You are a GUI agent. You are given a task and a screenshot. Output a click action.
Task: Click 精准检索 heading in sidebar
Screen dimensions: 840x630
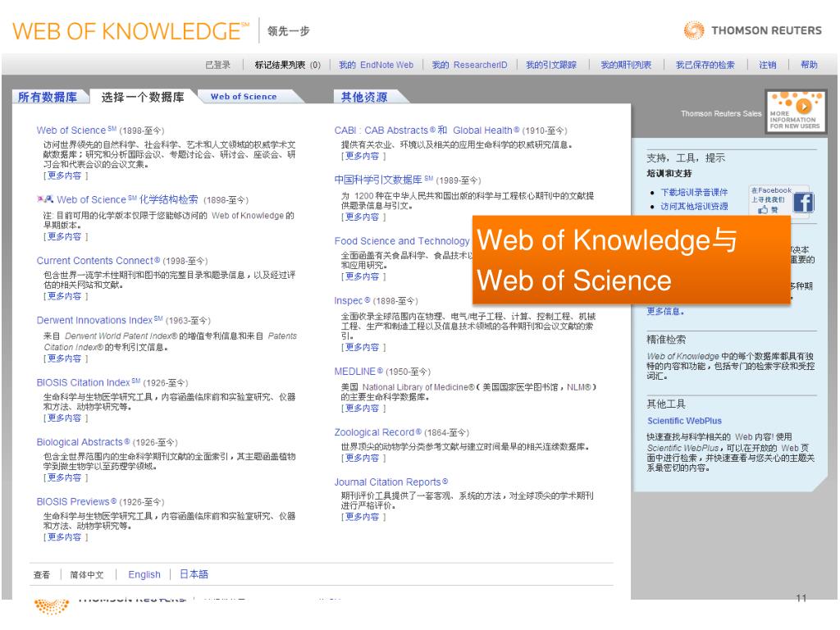click(x=666, y=340)
